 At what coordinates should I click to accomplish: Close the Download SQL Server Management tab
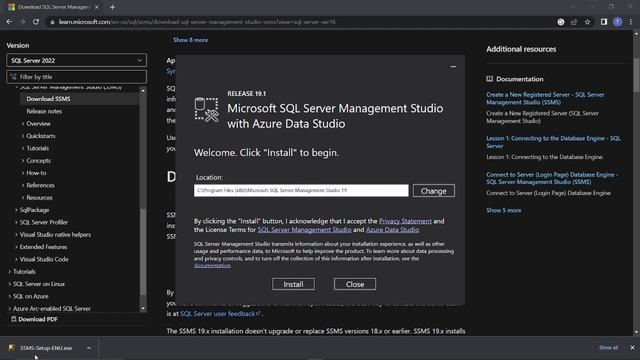(97, 7)
